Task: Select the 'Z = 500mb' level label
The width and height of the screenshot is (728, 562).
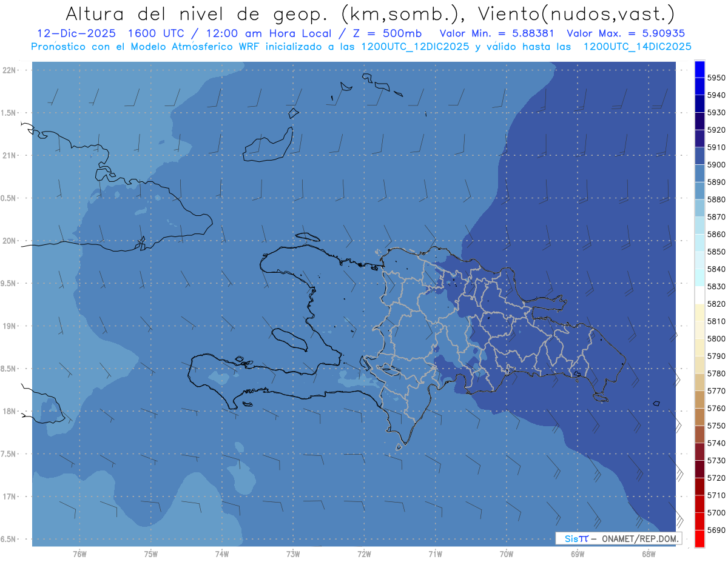Action: (386, 33)
